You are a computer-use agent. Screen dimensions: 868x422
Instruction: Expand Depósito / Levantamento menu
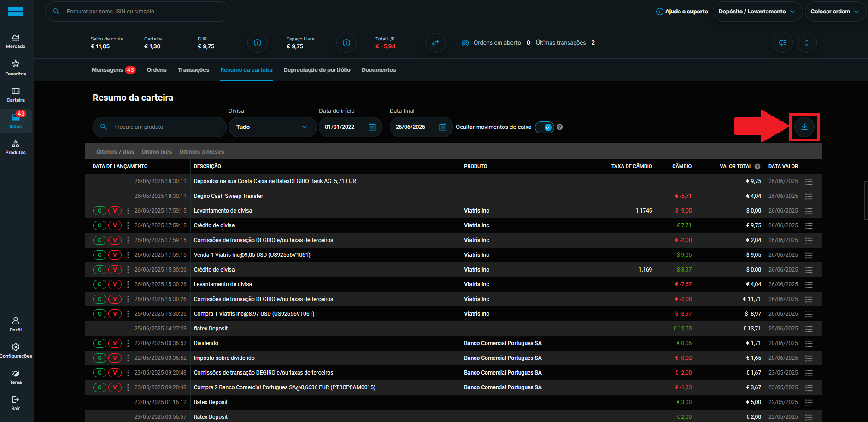pos(757,12)
